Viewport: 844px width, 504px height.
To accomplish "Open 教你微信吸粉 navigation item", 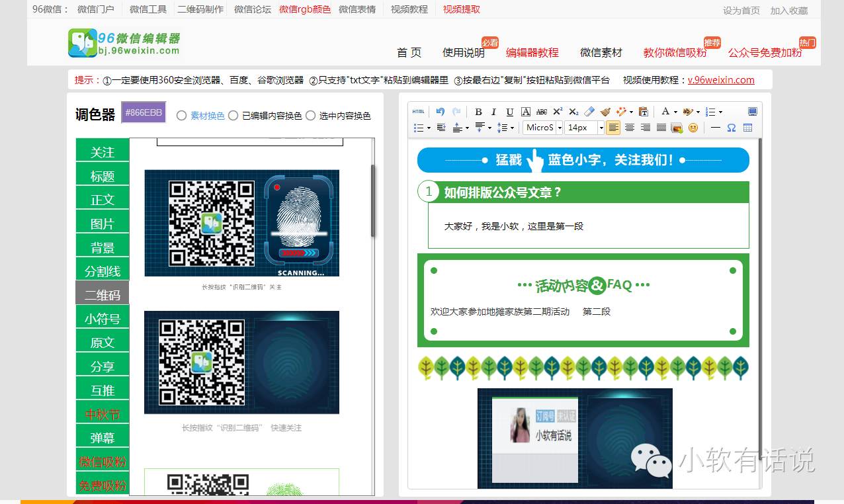I will 675,52.
